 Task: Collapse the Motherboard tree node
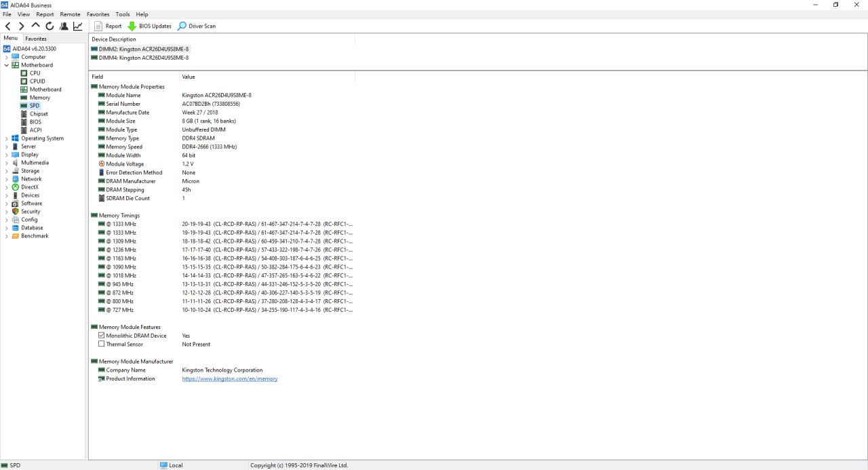7,65
